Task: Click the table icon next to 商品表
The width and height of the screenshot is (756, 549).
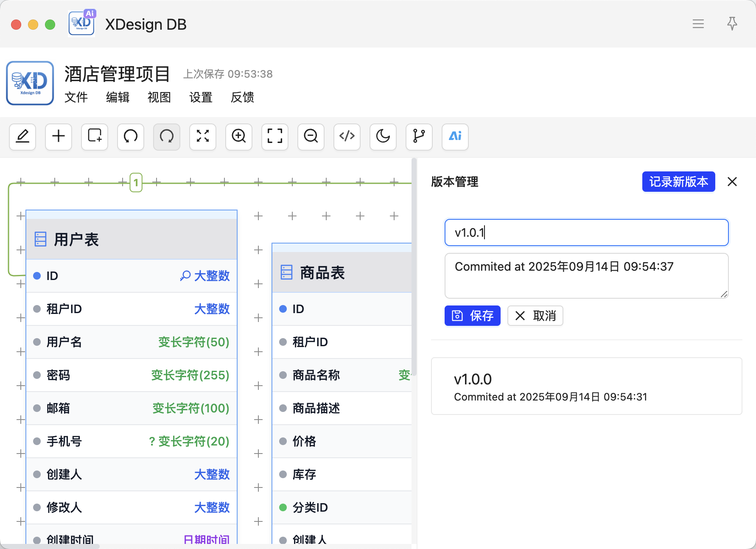Action: pos(287,272)
